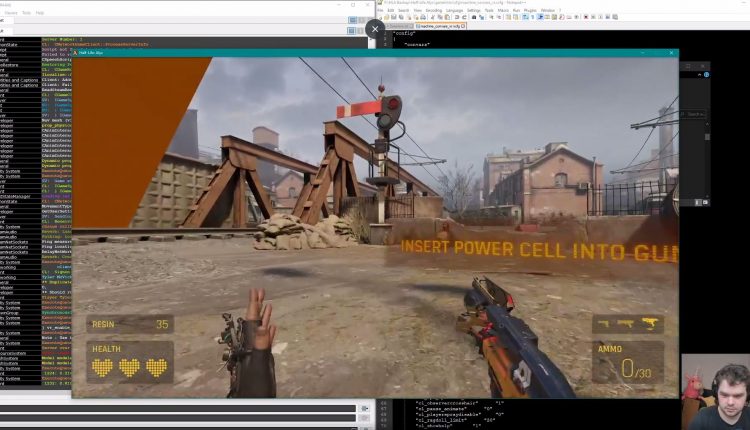Image resolution: width=750 pixels, height=430 pixels.
Task: Click the Copy icon in Notepad++ toolbar
Action: [x=440, y=17]
